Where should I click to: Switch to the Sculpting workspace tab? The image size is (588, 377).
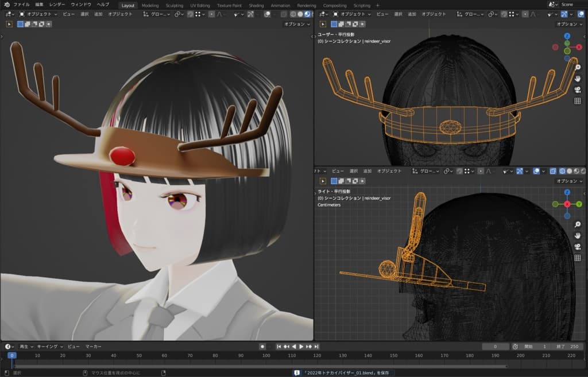click(x=174, y=5)
